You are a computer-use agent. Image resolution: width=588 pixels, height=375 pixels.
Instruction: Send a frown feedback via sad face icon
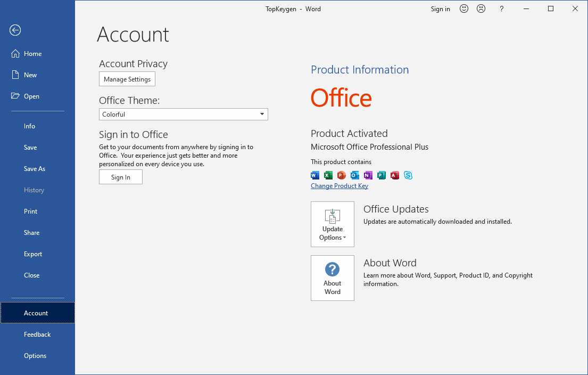tap(481, 9)
